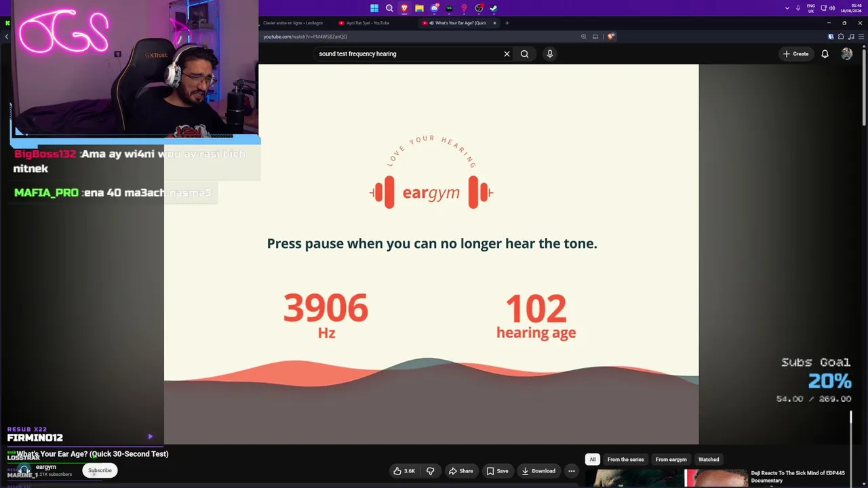
Task: Open the Deji Reacts To The Sick Mind title
Action: (798, 476)
